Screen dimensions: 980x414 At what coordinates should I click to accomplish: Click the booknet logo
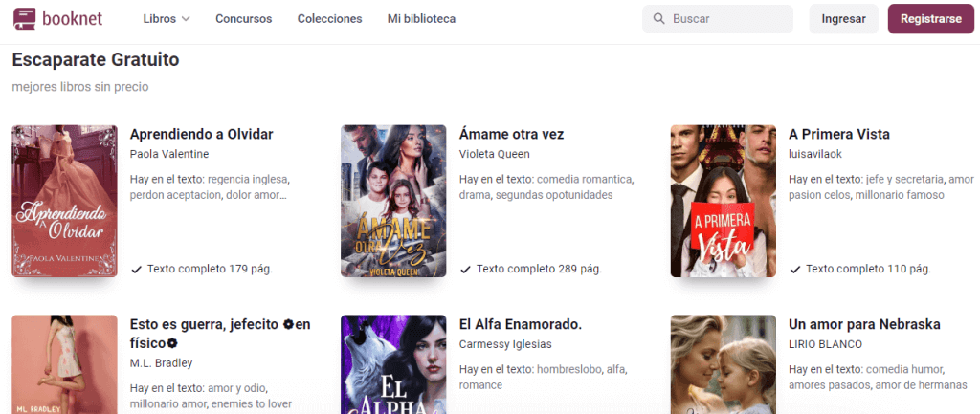tap(57, 19)
